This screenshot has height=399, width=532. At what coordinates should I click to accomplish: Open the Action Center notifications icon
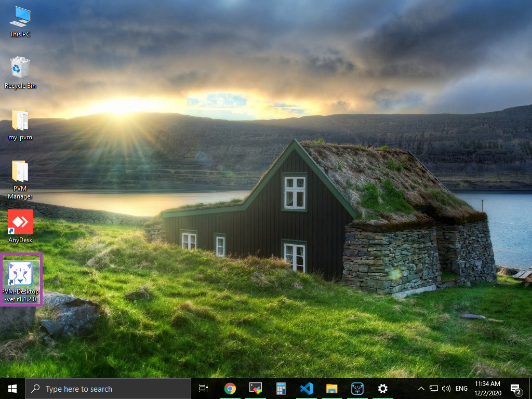(x=516, y=389)
